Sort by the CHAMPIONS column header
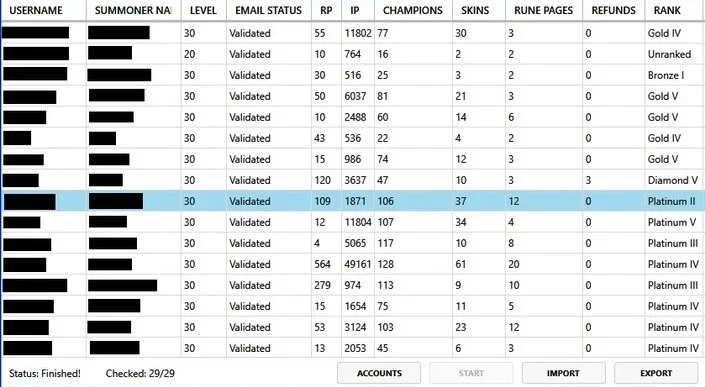The height and width of the screenshot is (387, 705). [413, 10]
